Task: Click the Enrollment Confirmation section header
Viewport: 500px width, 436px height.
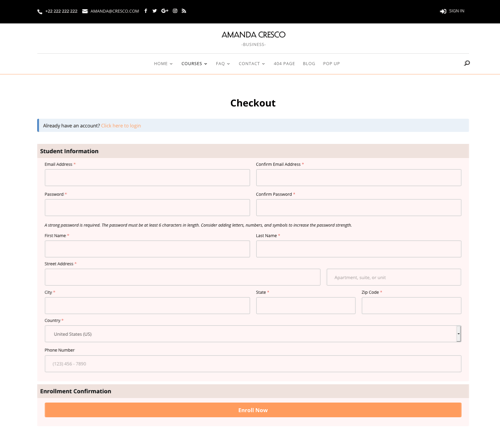Action: pyautogui.click(x=253, y=391)
